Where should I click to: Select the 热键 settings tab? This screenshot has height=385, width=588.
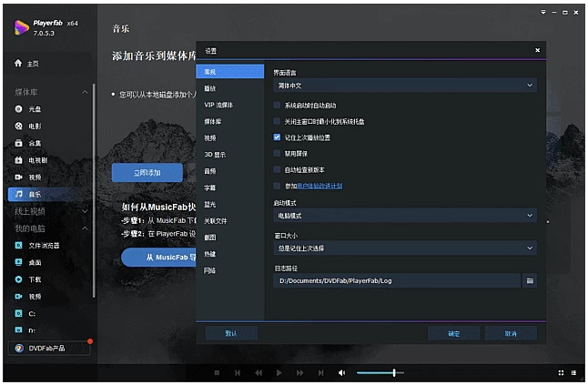(210, 254)
